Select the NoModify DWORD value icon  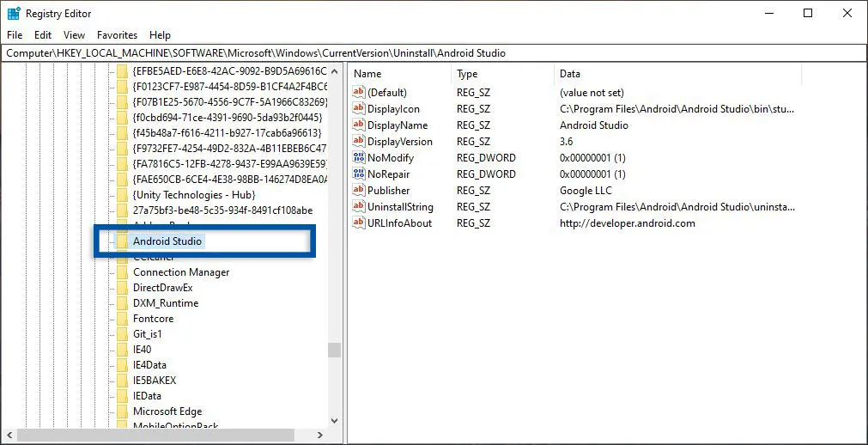pos(359,157)
